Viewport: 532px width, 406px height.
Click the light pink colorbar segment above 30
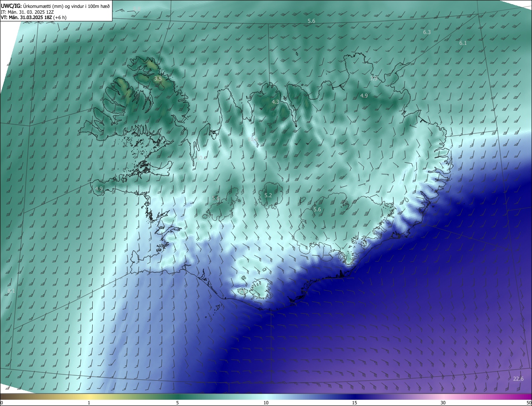point(443,396)
